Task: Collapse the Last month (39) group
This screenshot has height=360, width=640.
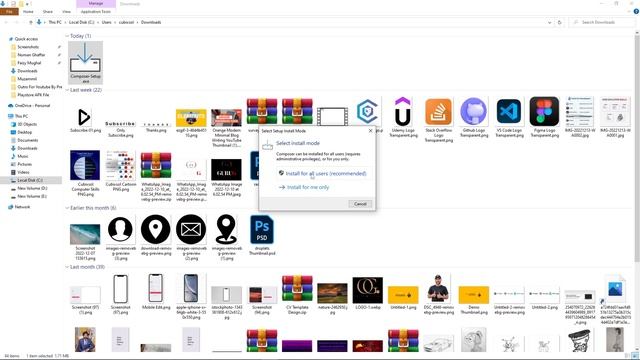Action: click(67, 267)
